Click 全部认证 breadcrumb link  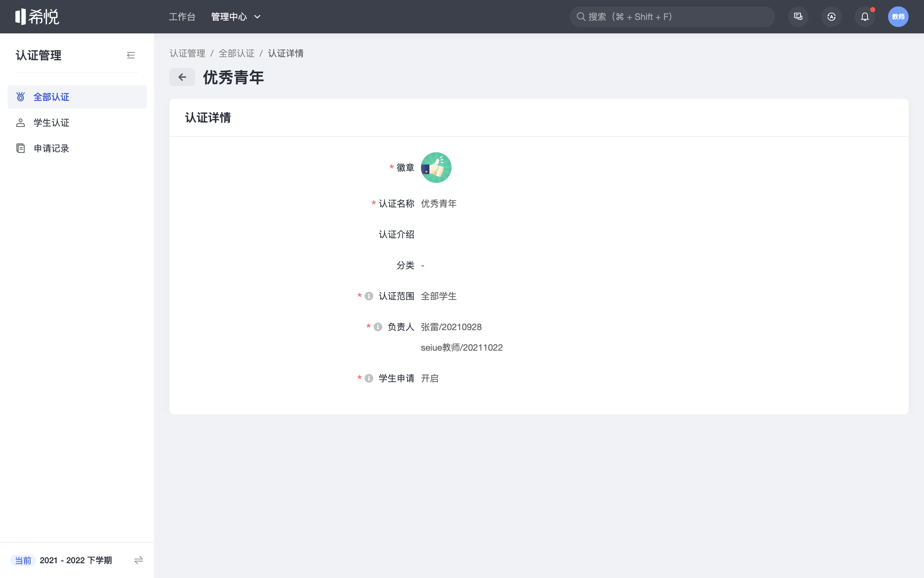[x=236, y=54]
